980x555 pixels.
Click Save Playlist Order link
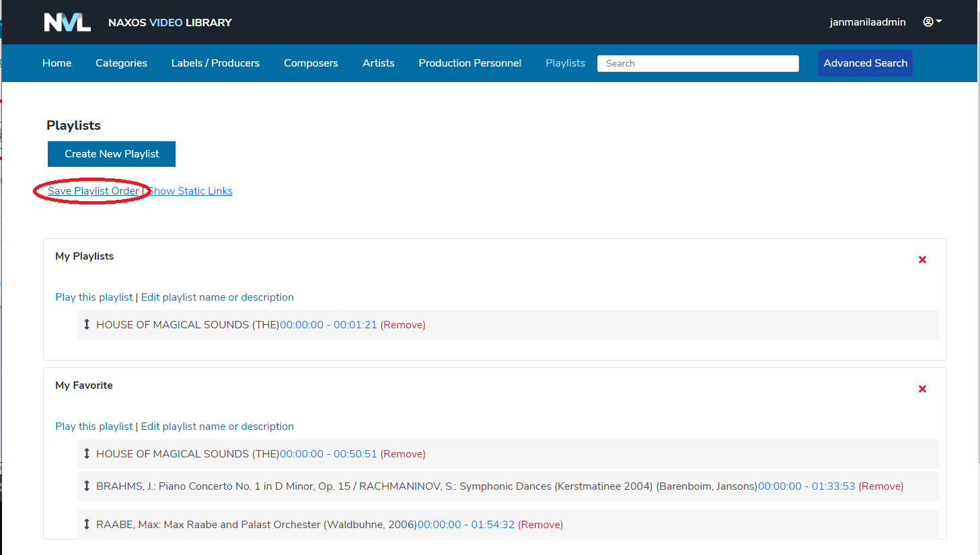[93, 191]
